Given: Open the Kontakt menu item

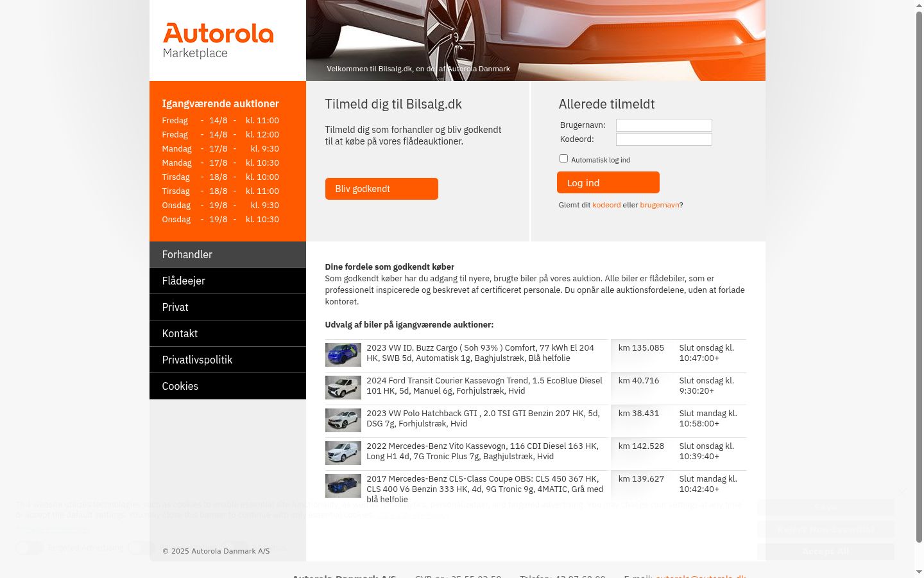Looking at the screenshot, I should coord(228,333).
